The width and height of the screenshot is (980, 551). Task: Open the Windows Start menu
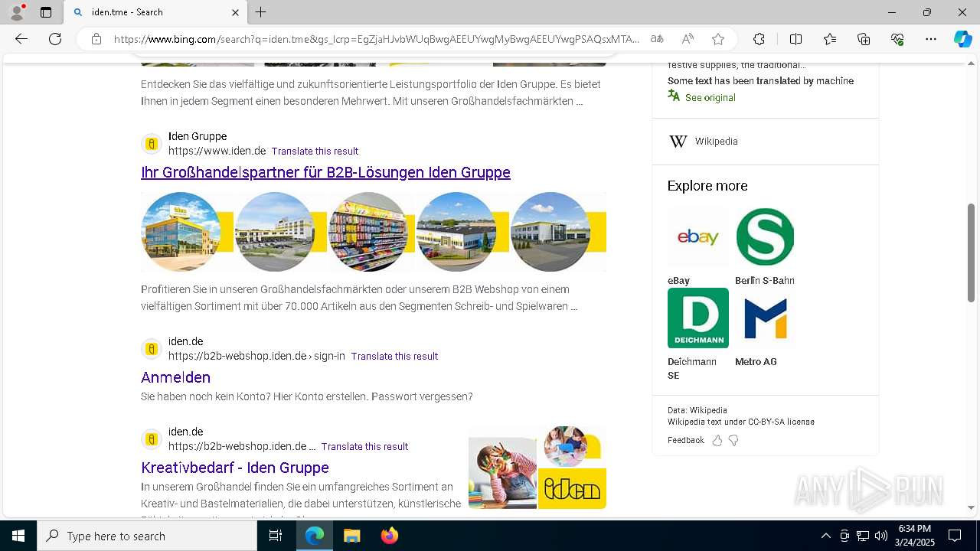(18, 536)
